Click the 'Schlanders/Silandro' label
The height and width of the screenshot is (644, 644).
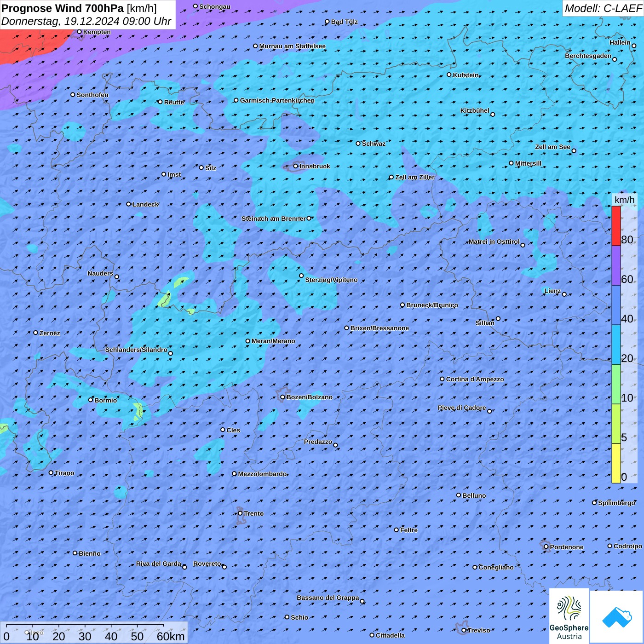(x=136, y=350)
